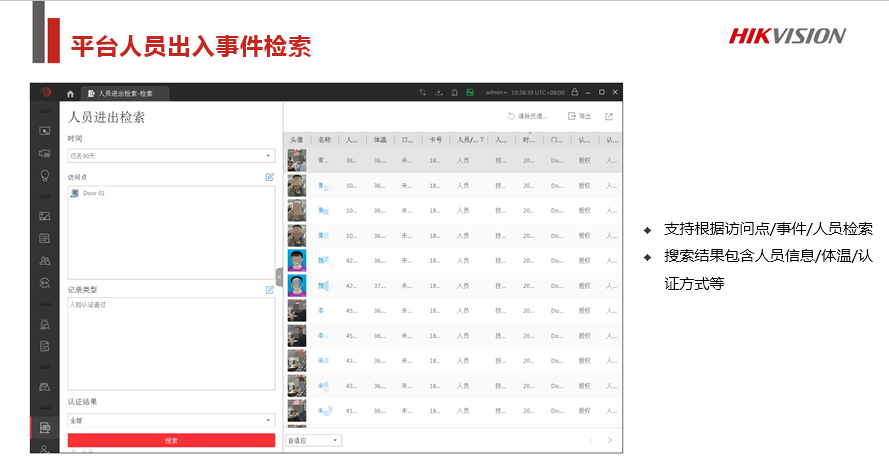Open the download tasks icon
This screenshot has height=476, width=889.
tap(438, 92)
